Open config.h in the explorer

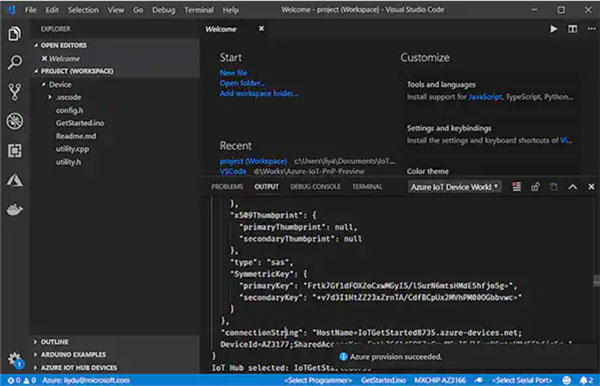tap(69, 110)
